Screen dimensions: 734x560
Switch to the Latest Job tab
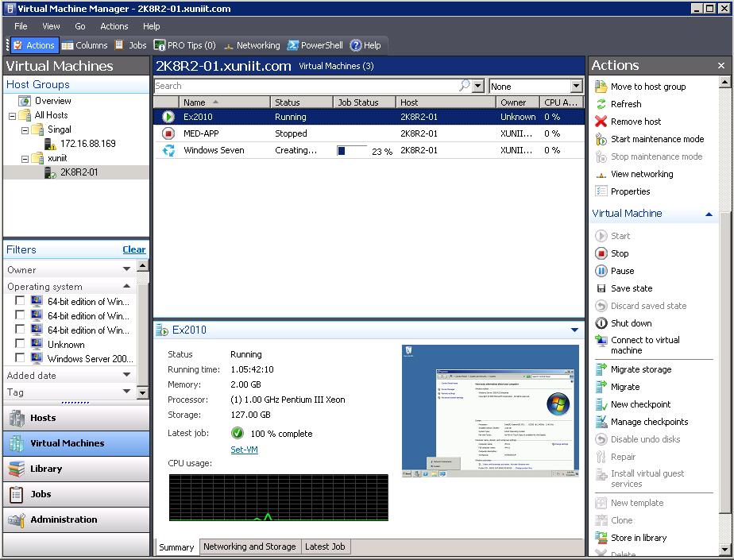pos(325,546)
